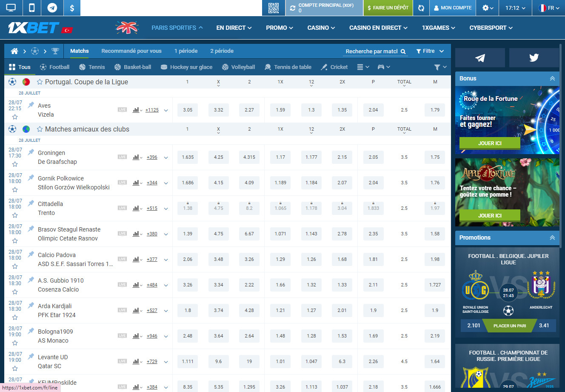
Task: Filter by Football sport
Action: coord(54,67)
